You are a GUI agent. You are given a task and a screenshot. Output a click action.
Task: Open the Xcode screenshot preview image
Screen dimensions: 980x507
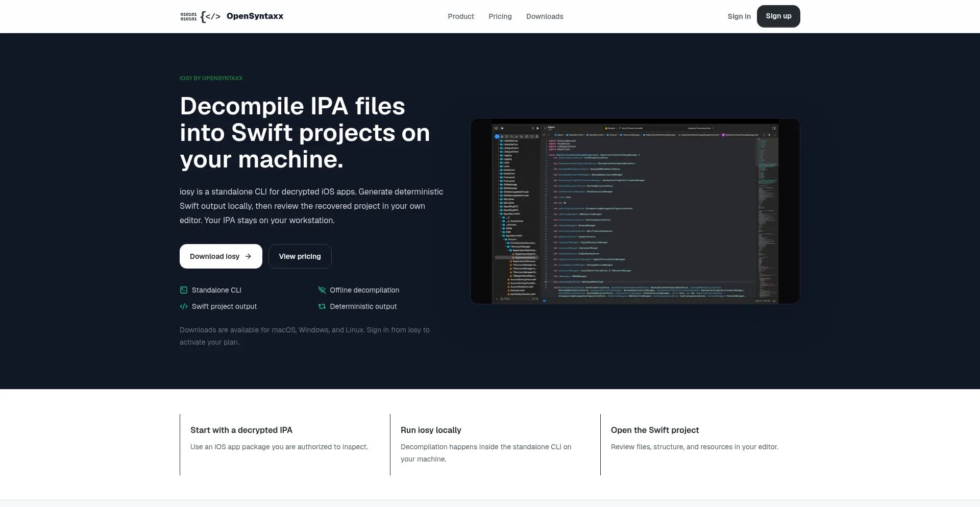pyautogui.click(x=635, y=211)
